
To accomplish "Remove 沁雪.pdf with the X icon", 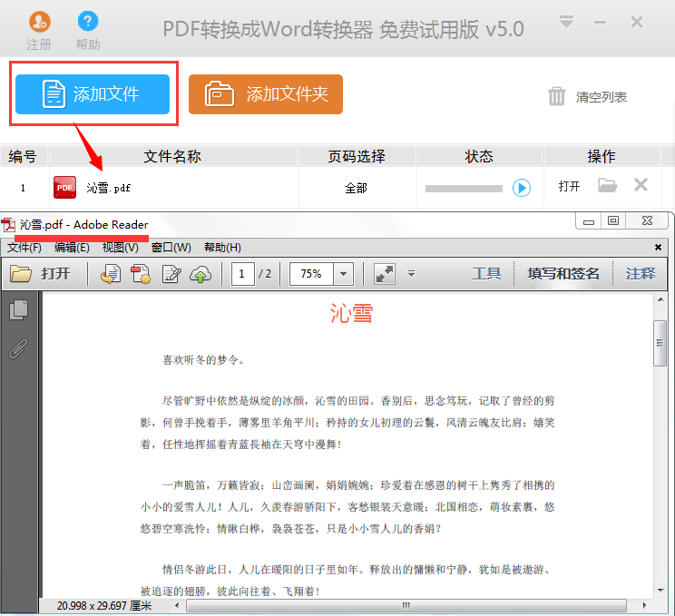I will 641,185.
